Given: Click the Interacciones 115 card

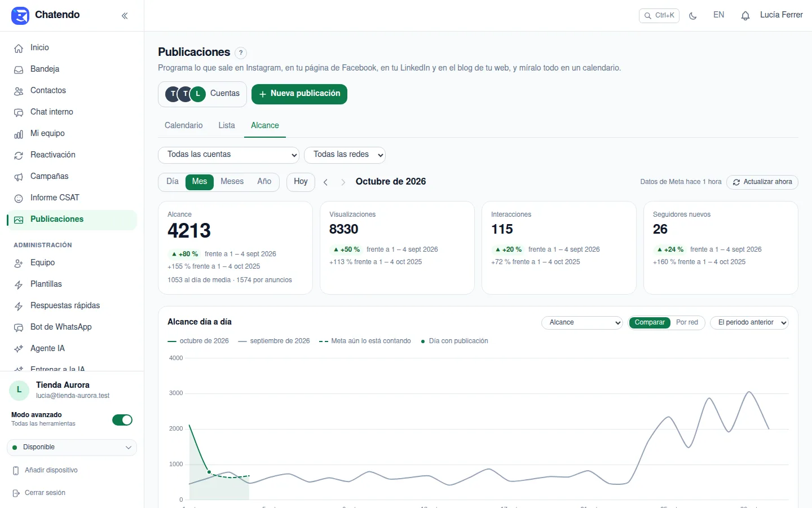Looking at the screenshot, I should (559, 248).
